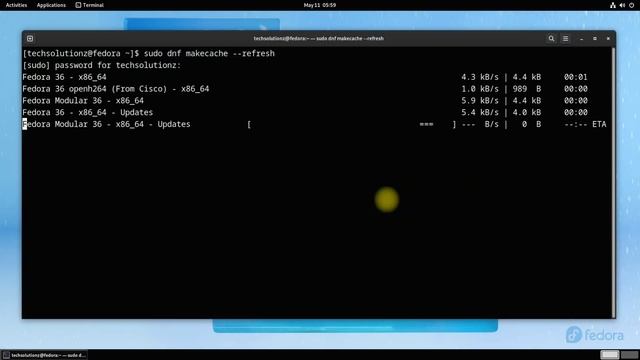This screenshot has height=360, width=640.
Task: Click the volume icon in top bar
Action: [622, 5]
